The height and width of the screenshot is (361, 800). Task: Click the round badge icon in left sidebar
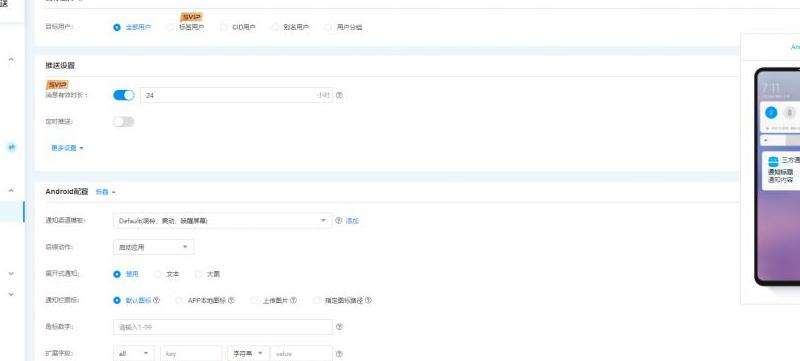tap(12, 148)
